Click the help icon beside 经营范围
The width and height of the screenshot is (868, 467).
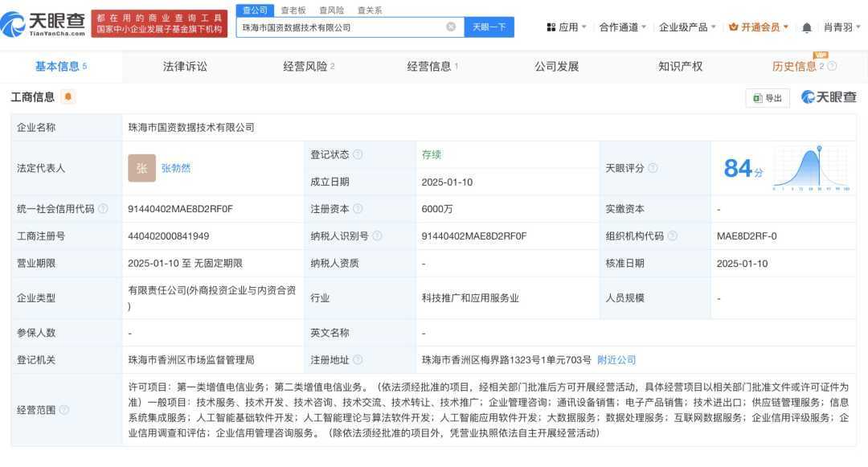64,410
